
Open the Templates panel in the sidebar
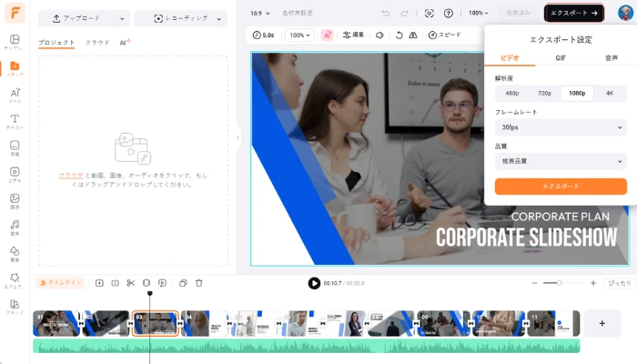(15, 42)
